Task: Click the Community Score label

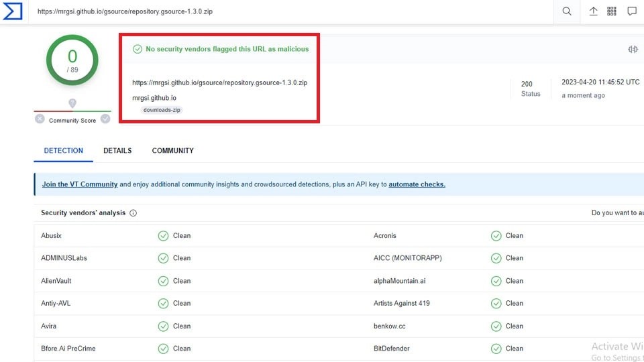Action: [x=72, y=120]
